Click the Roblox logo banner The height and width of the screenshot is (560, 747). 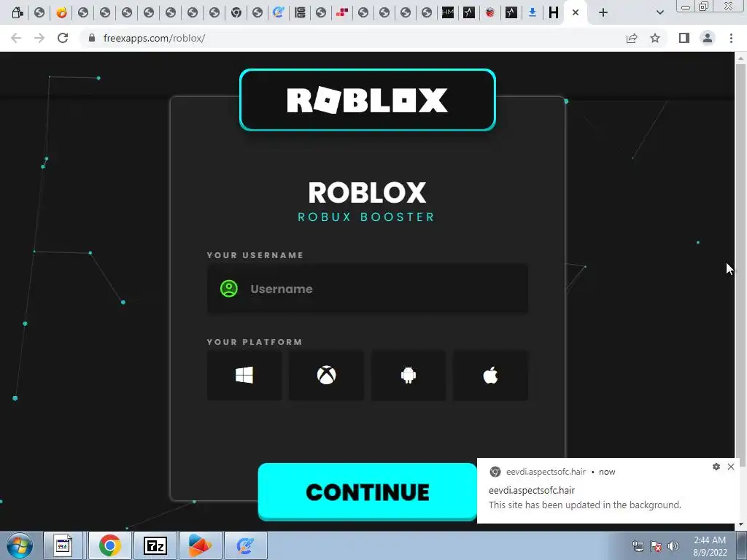pyautogui.click(x=368, y=100)
